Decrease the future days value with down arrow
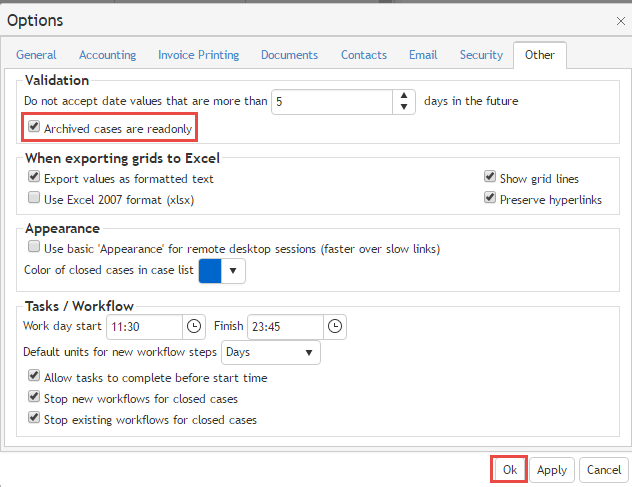Screen dimensions: 632x487 [x=403, y=107]
